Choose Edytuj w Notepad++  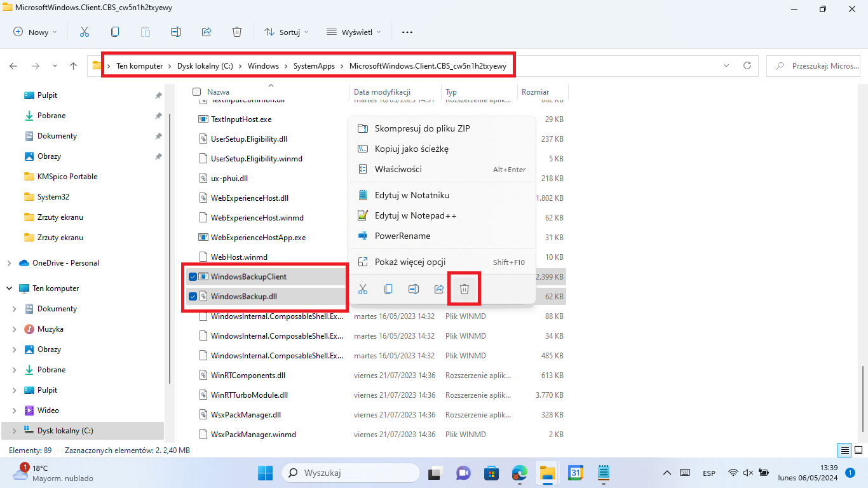(442, 215)
